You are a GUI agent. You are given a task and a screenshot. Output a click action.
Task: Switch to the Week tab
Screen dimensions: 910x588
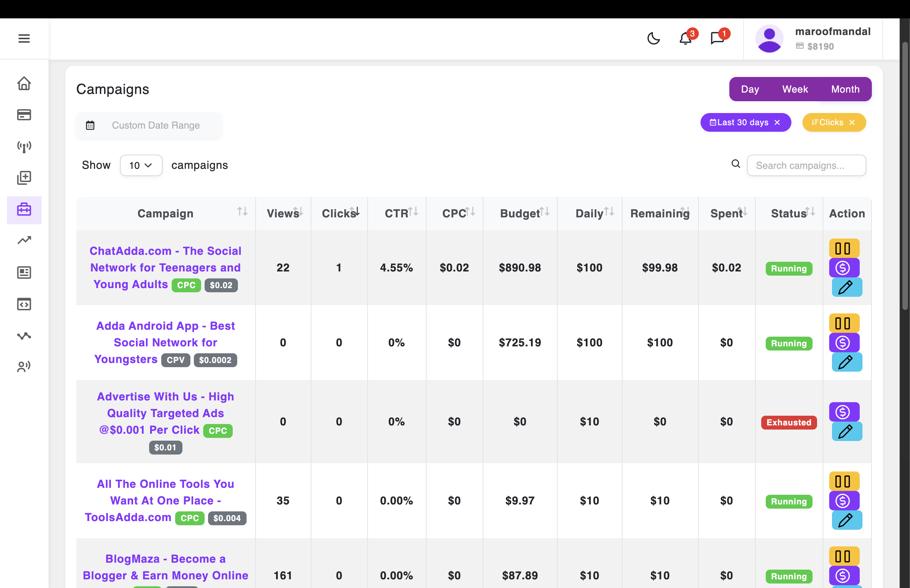(795, 89)
